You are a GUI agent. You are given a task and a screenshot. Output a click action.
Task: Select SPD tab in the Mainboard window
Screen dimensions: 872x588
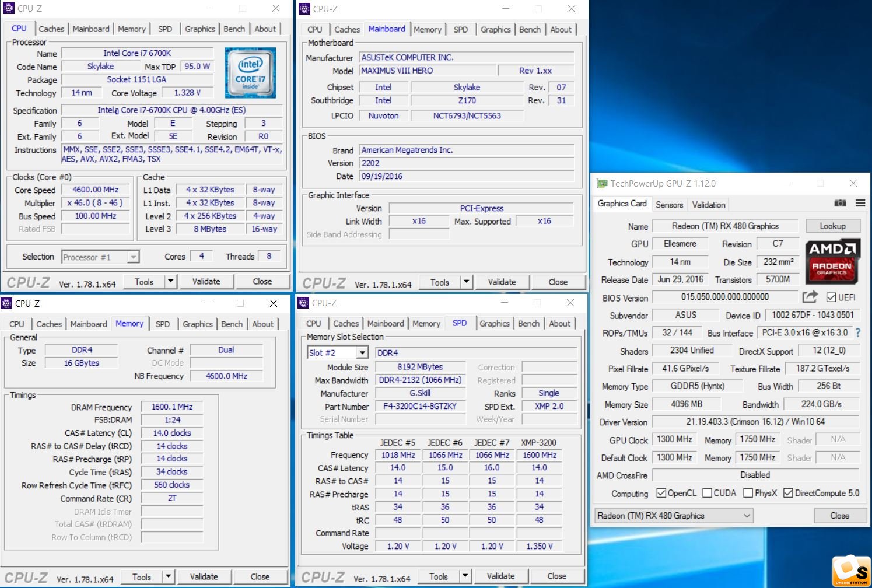click(x=461, y=29)
